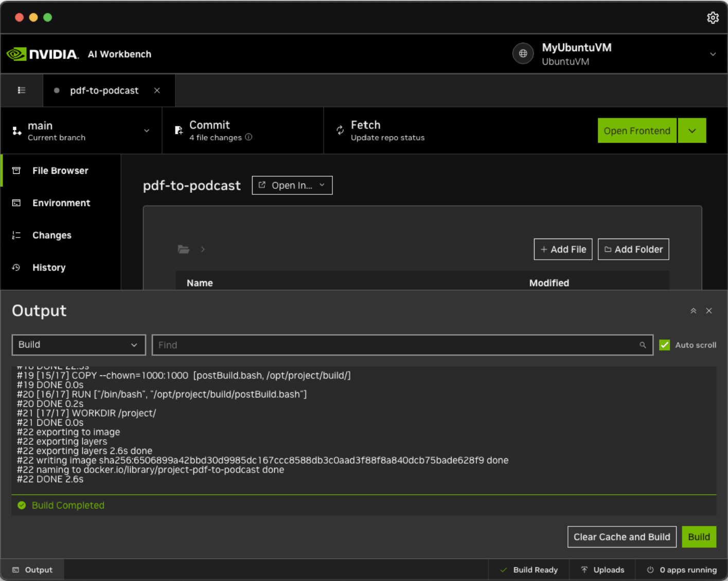The image size is (728, 581).
Task: Toggle the Output panel from status bar
Action: point(33,570)
